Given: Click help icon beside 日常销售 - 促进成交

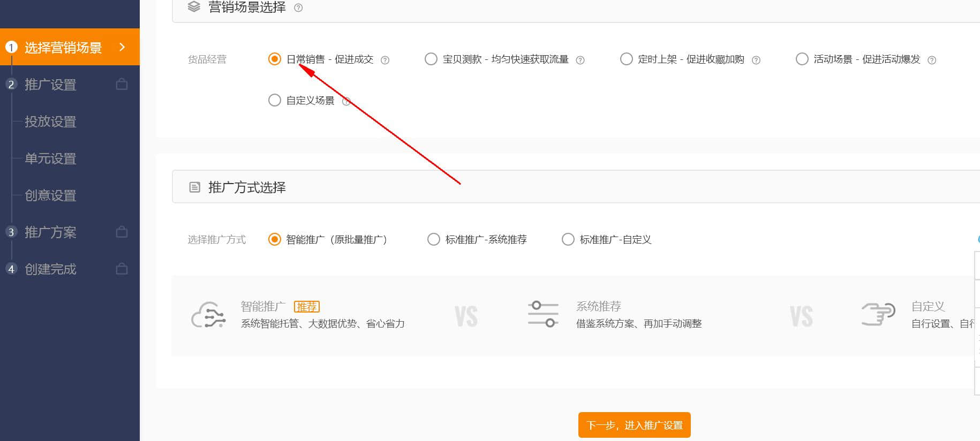Looking at the screenshot, I should [x=385, y=60].
